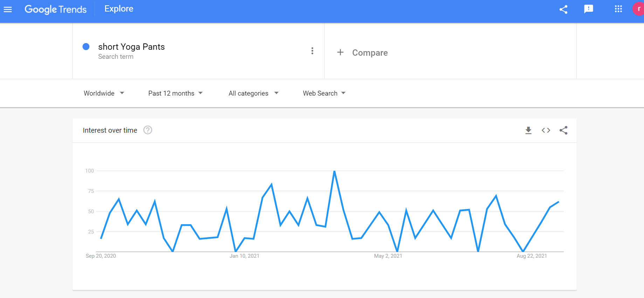Open the Web Search type dropdown

click(324, 93)
